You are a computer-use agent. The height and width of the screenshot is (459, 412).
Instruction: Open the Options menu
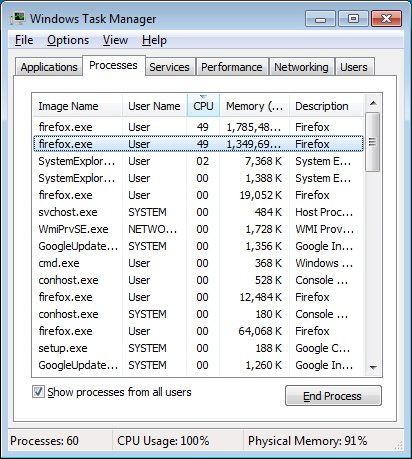pos(68,40)
